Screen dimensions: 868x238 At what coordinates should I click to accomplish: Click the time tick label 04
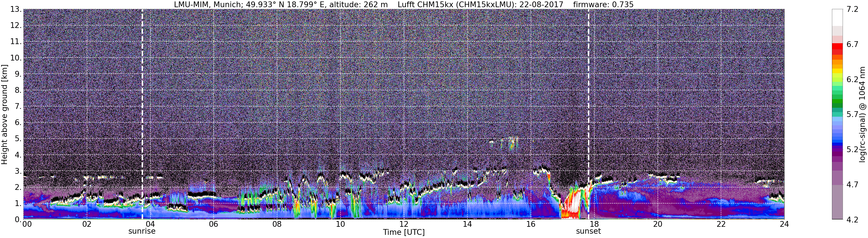pos(150,224)
